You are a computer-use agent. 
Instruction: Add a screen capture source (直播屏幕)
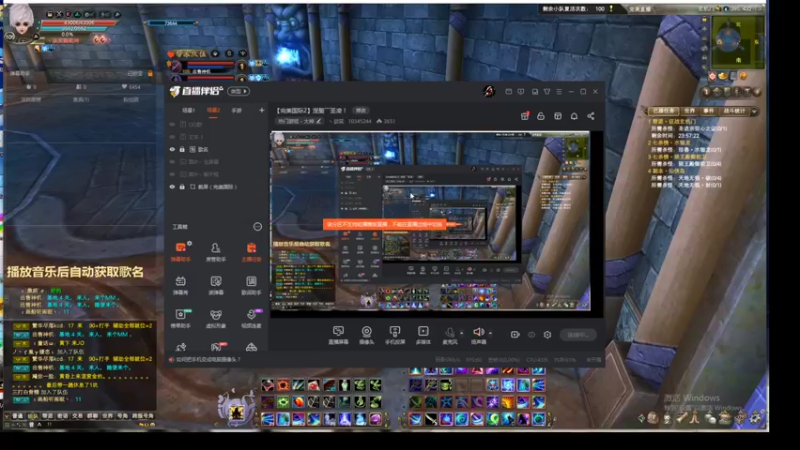pos(338,335)
